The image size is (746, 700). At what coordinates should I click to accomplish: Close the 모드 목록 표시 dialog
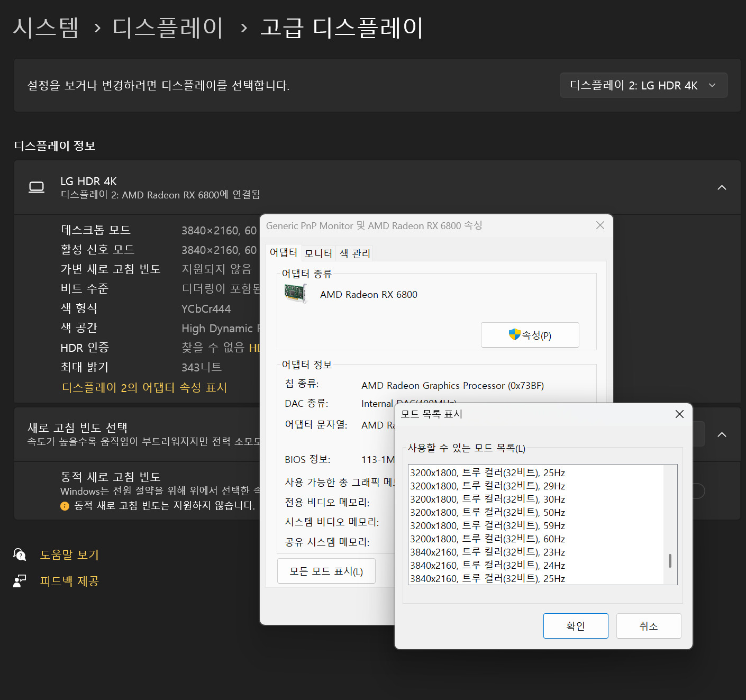(679, 414)
